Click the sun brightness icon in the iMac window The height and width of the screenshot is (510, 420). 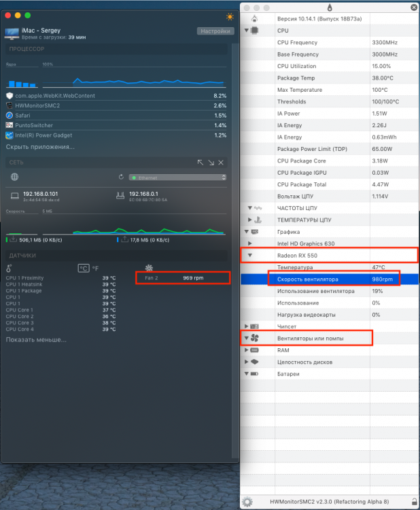[230, 16]
